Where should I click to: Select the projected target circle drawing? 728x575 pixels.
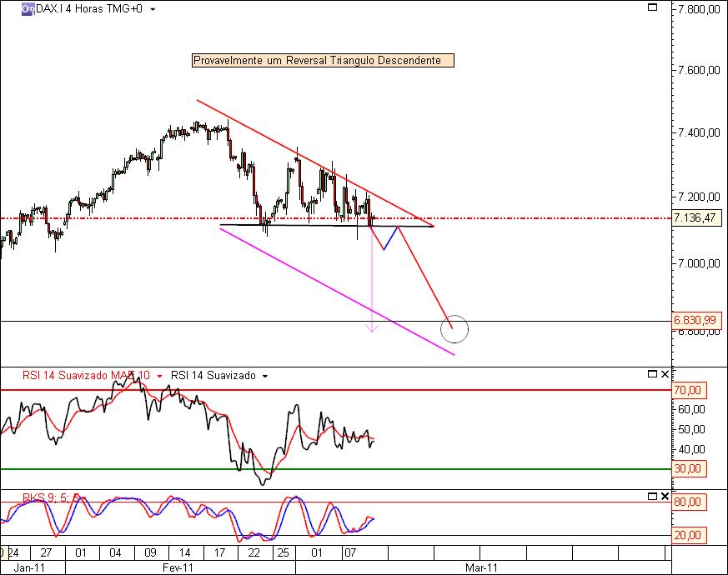click(x=454, y=329)
